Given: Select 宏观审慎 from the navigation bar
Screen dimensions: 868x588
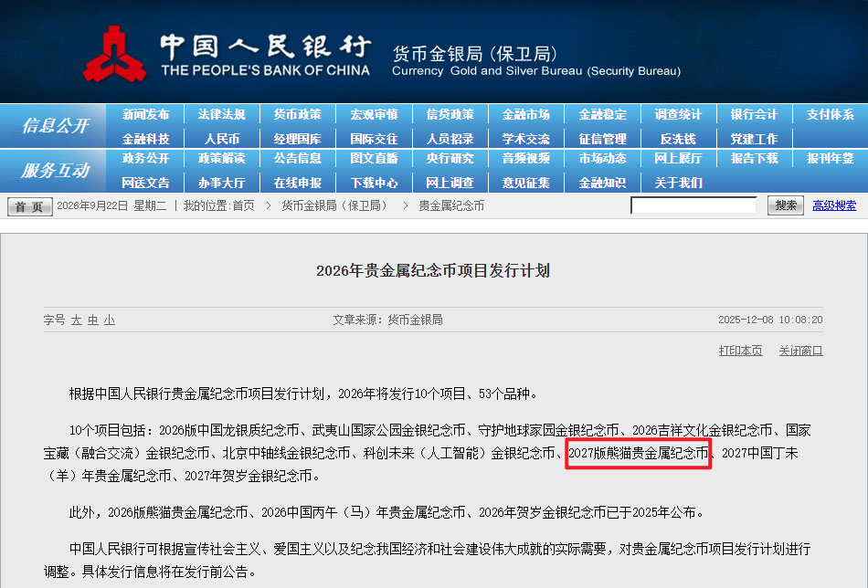Looking at the screenshot, I should pos(374,114).
